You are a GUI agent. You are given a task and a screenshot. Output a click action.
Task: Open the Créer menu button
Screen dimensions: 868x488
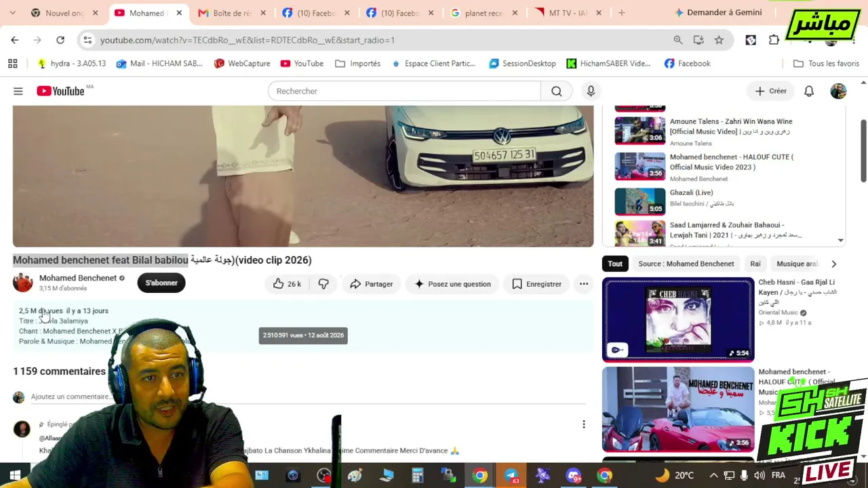pos(771,91)
